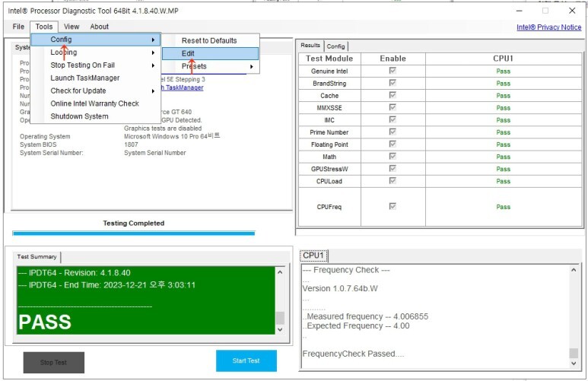Select Online Intel Warranty Check

96,103
